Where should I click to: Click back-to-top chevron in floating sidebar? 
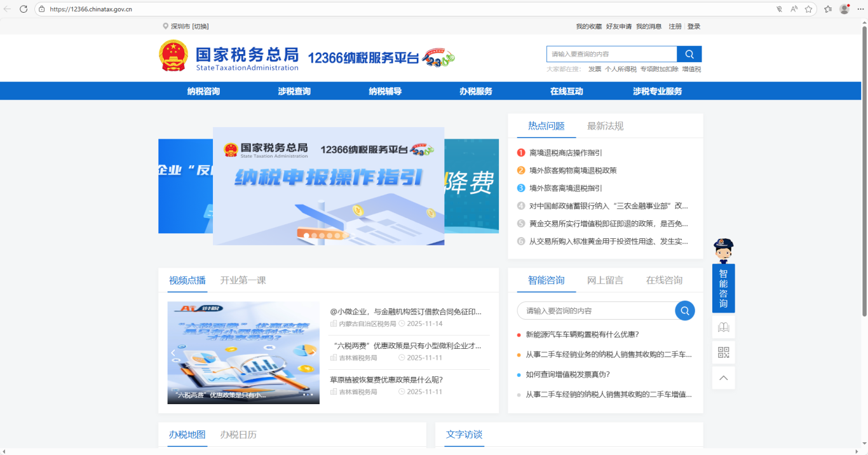point(723,378)
